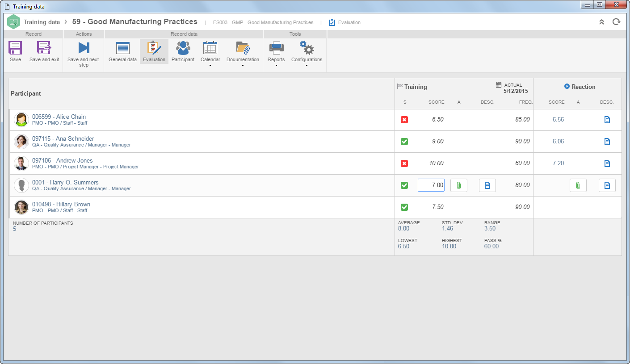Click Hillary Brown's avatar photo

click(x=21, y=207)
